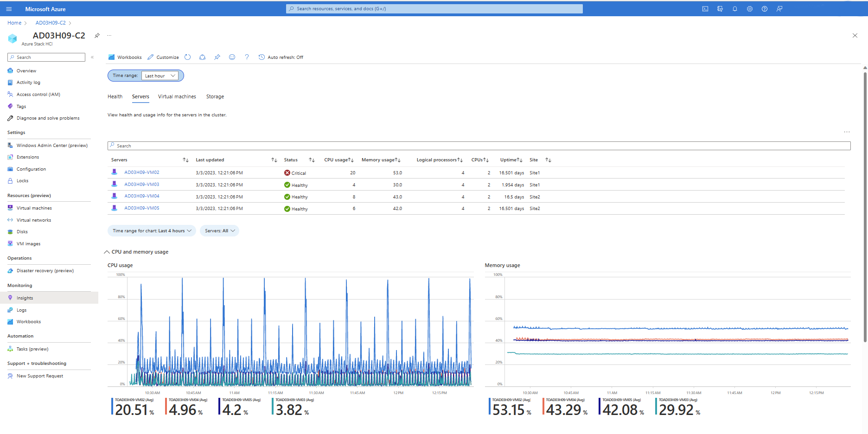Open the notifications bell icon
The width and height of the screenshot is (868, 434).
(734, 9)
